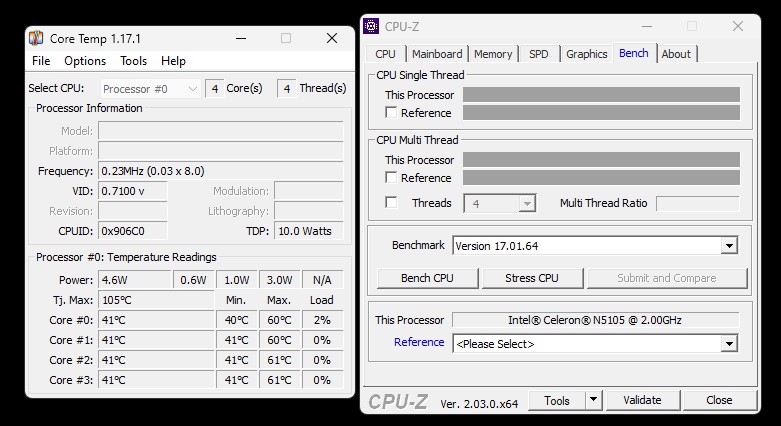The height and width of the screenshot is (426, 781).
Task: Open the Help menu in Core Temp
Action: click(173, 61)
